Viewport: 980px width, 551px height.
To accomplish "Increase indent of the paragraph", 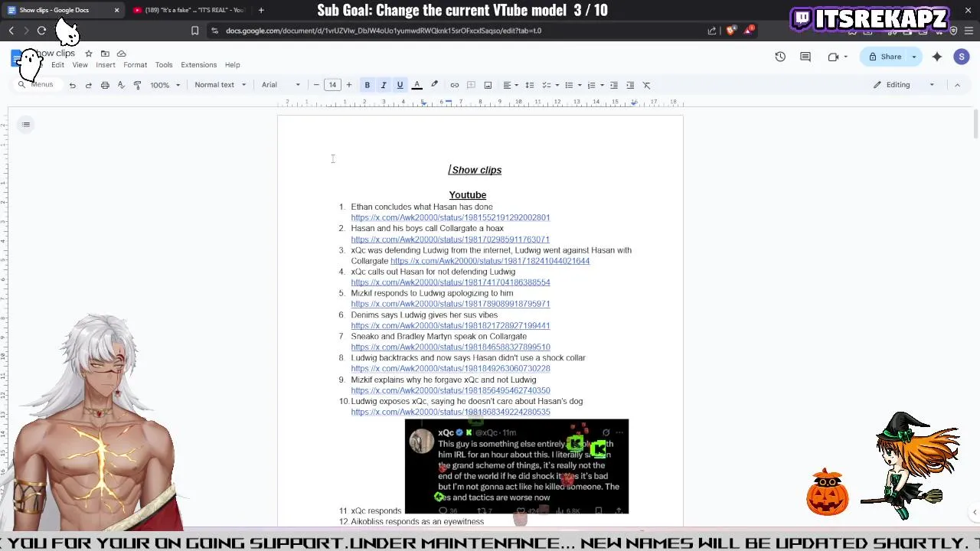I will [630, 85].
